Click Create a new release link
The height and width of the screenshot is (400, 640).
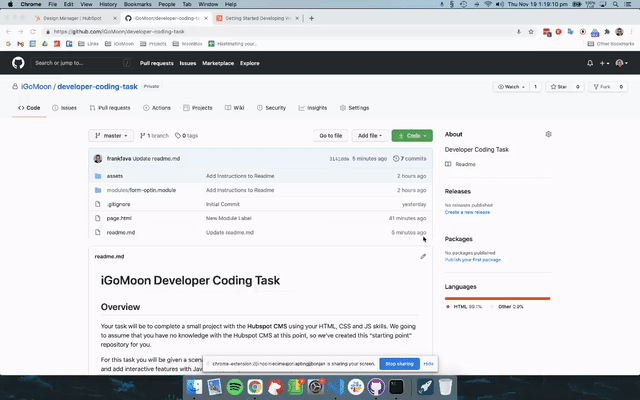tap(467, 212)
